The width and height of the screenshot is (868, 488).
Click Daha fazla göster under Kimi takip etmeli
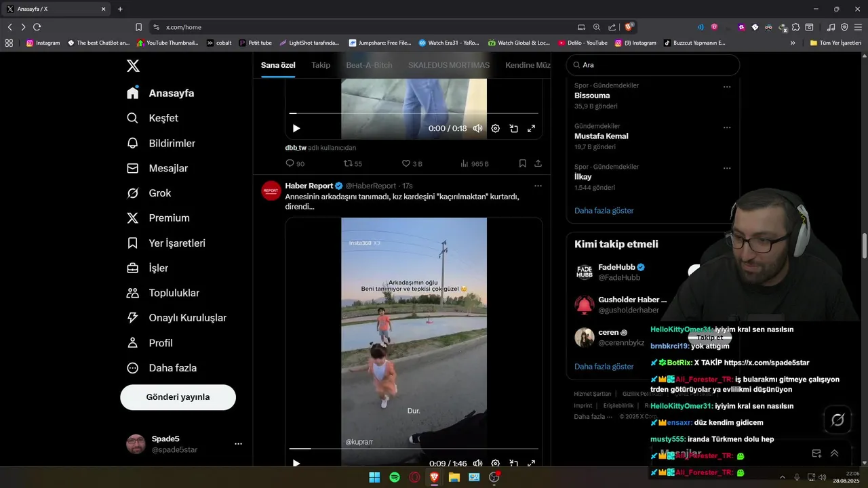(604, 367)
